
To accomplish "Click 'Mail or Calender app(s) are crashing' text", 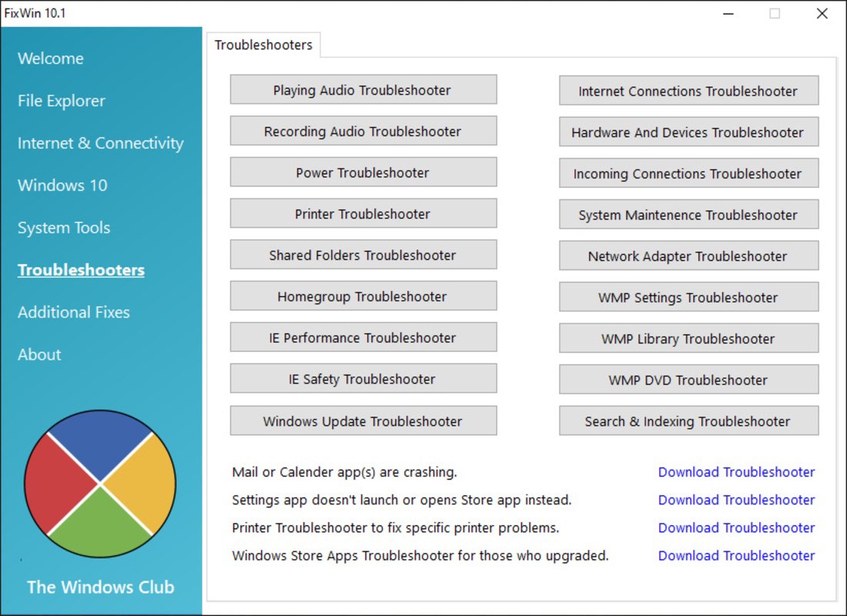I will (345, 472).
